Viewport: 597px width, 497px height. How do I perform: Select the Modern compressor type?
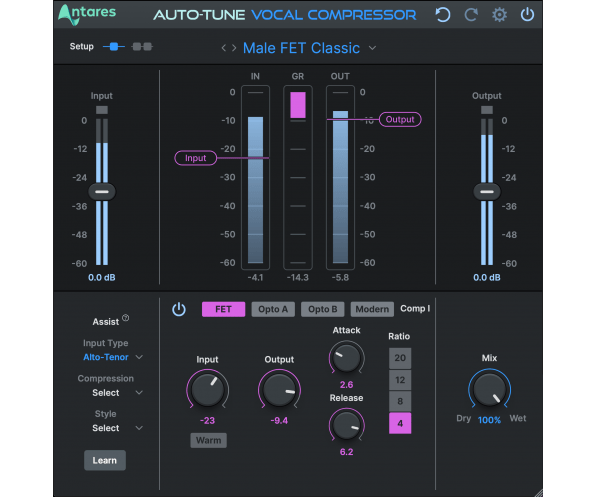(x=372, y=309)
